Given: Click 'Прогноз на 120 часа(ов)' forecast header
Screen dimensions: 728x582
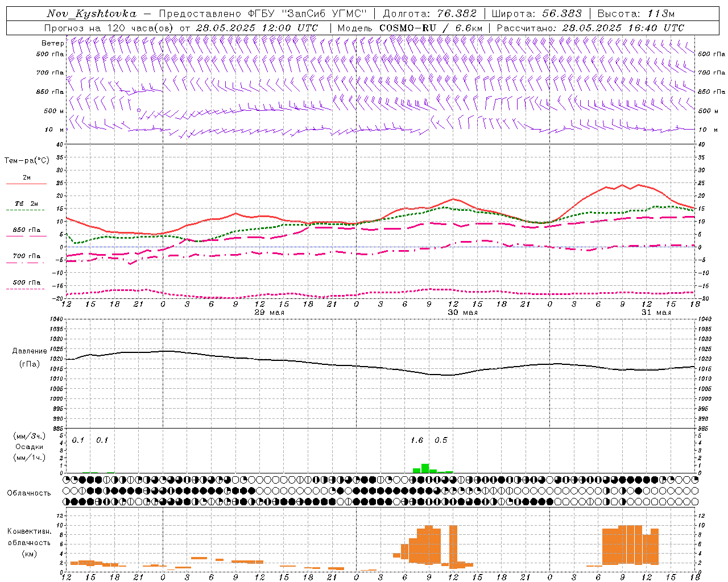Looking at the screenshot, I should [109, 28].
